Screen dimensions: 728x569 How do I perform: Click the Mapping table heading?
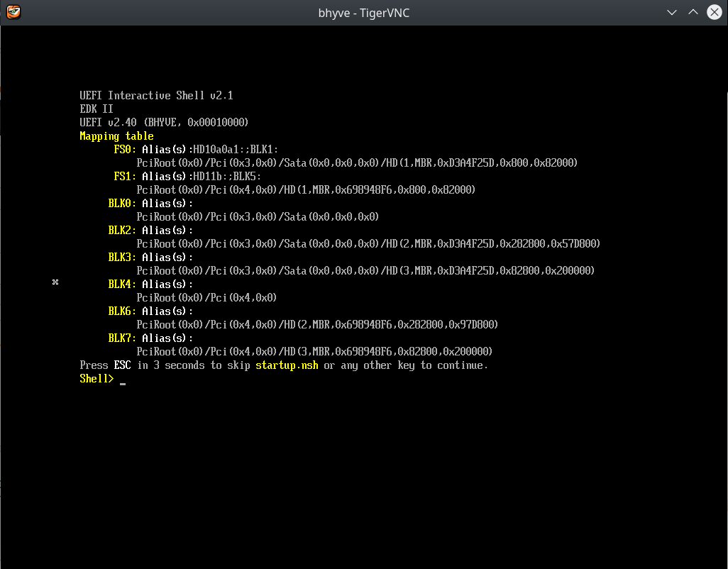tap(116, 136)
